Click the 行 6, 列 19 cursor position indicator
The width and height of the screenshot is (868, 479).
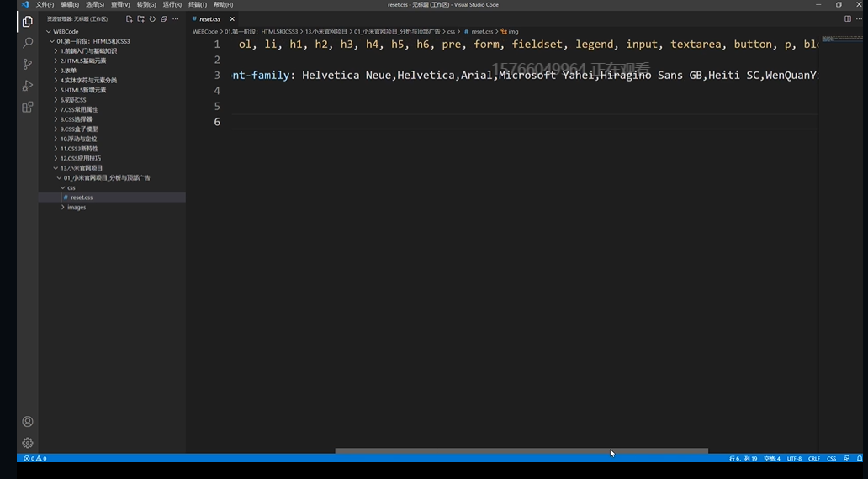[x=743, y=459]
